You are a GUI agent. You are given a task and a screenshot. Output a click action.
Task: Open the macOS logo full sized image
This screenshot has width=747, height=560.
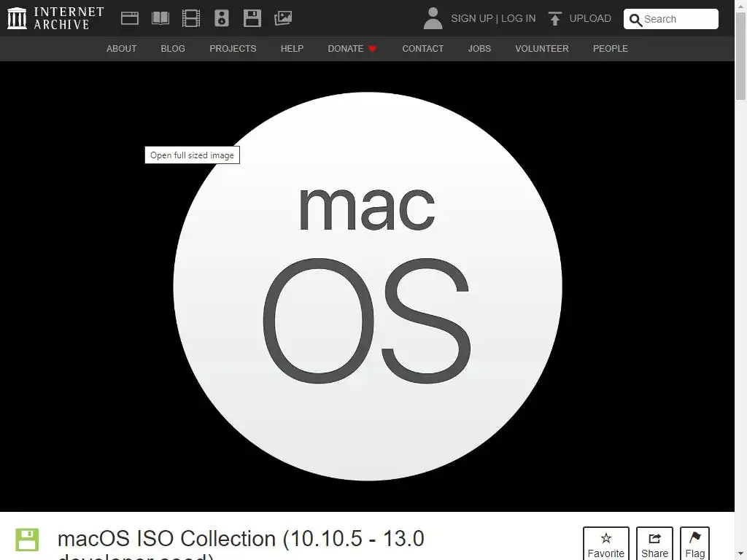click(368, 286)
